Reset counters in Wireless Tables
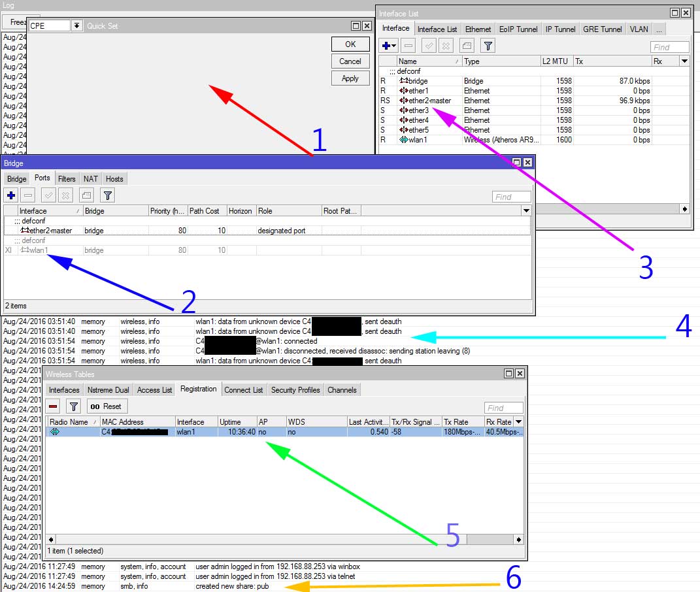The height and width of the screenshot is (592, 700). click(x=107, y=406)
